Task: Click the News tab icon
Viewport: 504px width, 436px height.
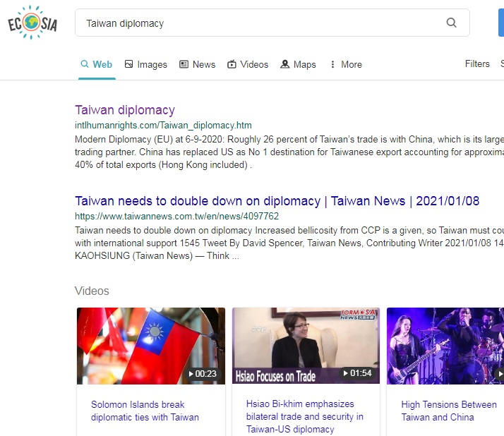Action: pyautogui.click(x=184, y=64)
